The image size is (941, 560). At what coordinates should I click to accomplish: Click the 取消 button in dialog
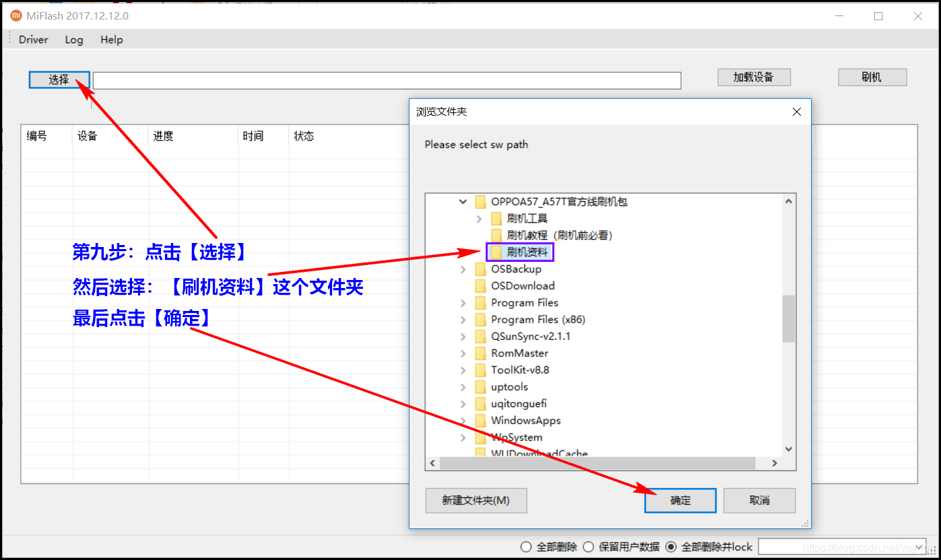[x=759, y=501]
